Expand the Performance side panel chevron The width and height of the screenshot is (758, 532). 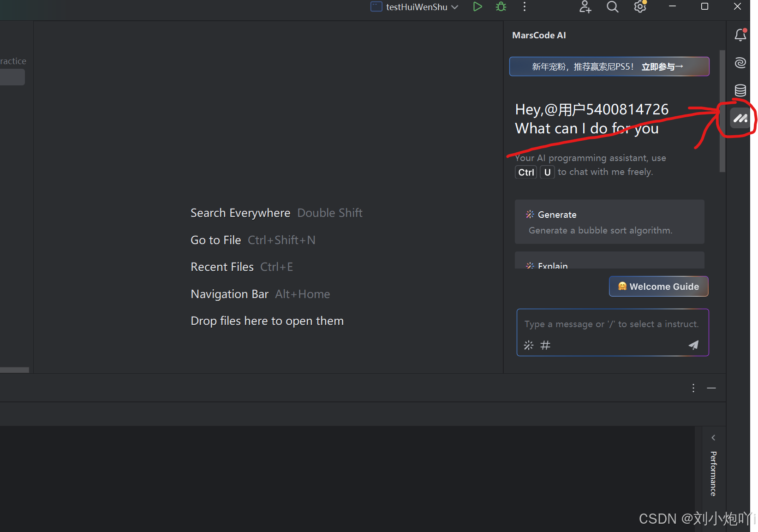tap(713, 437)
